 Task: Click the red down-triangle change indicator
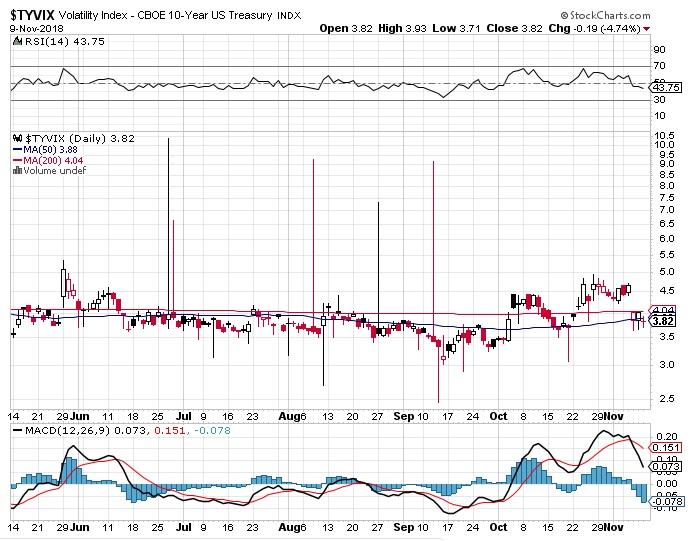(x=647, y=29)
